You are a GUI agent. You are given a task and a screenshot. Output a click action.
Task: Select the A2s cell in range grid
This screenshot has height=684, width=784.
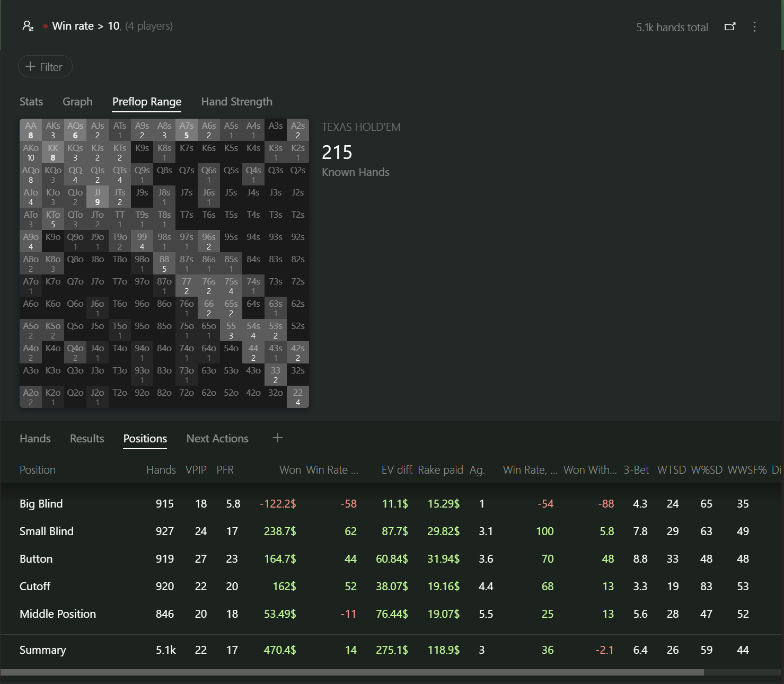click(x=298, y=130)
